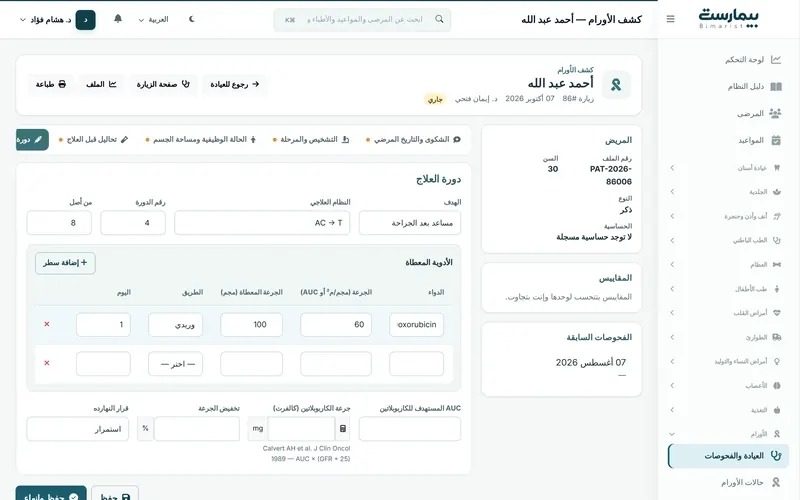Open دليل النظام book icon
The image size is (800, 500).
point(776,86)
